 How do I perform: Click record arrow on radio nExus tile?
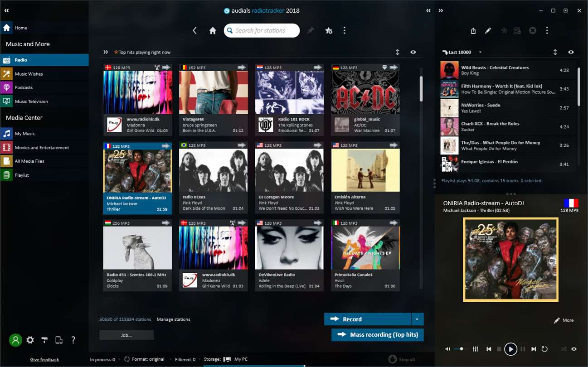242,145
